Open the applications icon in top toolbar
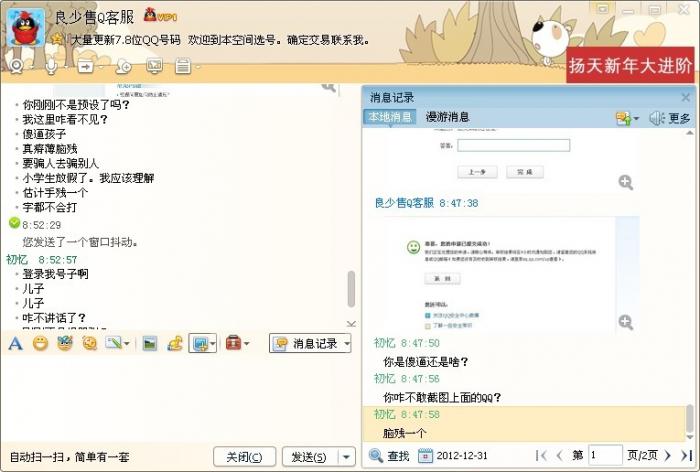Image resolution: width=700 pixels, height=472 pixels. (183, 67)
